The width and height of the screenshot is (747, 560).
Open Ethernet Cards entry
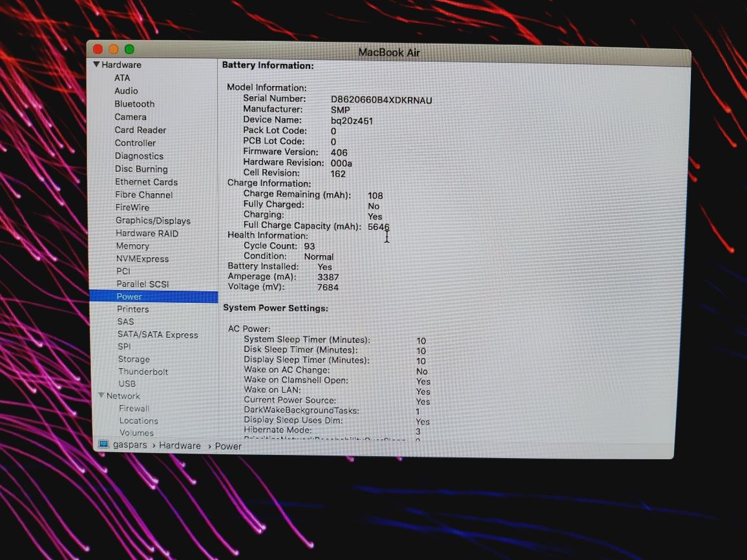click(146, 182)
